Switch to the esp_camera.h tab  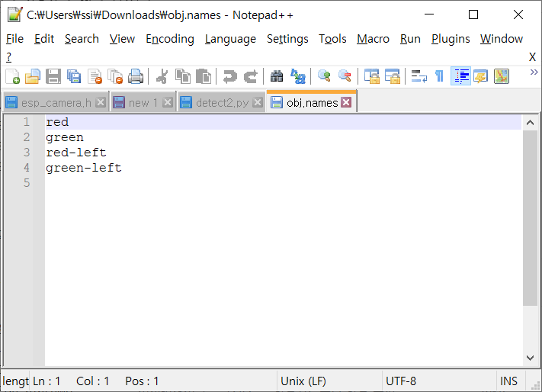pyautogui.click(x=56, y=103)
